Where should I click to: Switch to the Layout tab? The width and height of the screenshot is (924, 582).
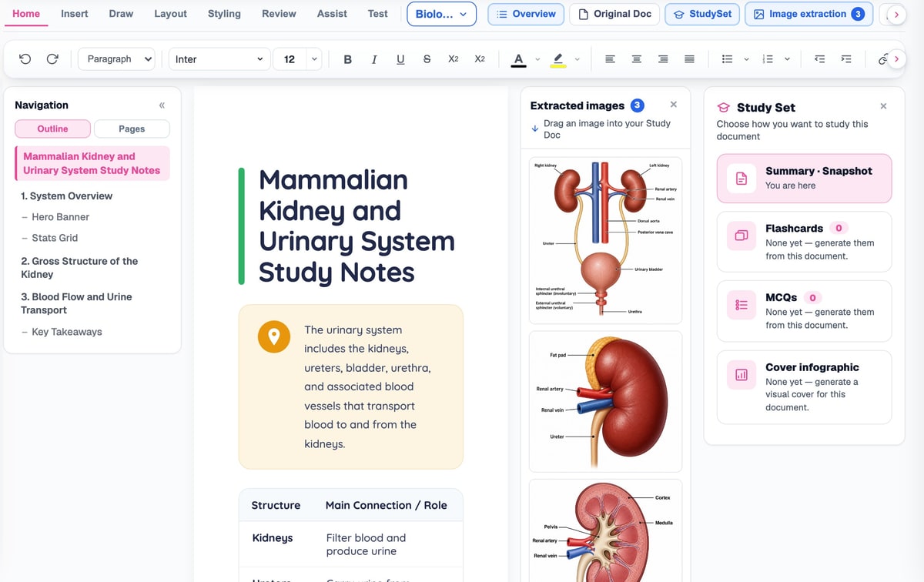click(x=170, y=14)
